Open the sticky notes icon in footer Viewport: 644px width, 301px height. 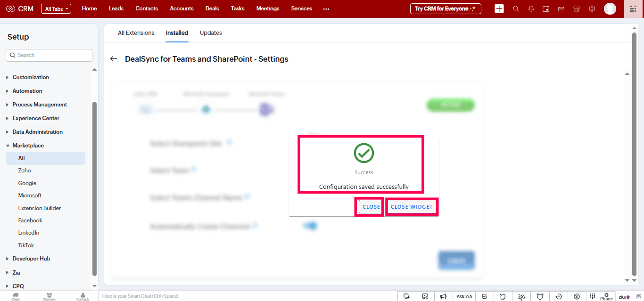503,296
